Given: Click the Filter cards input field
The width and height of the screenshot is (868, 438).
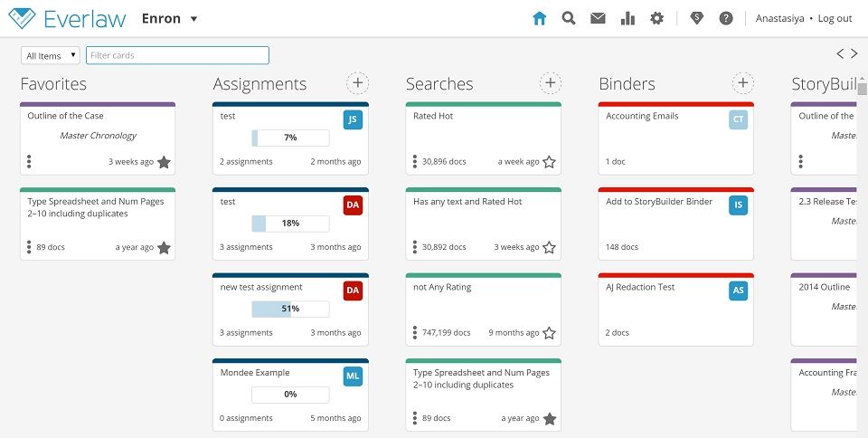Looking at the screenshot, I should click(177, 56).
